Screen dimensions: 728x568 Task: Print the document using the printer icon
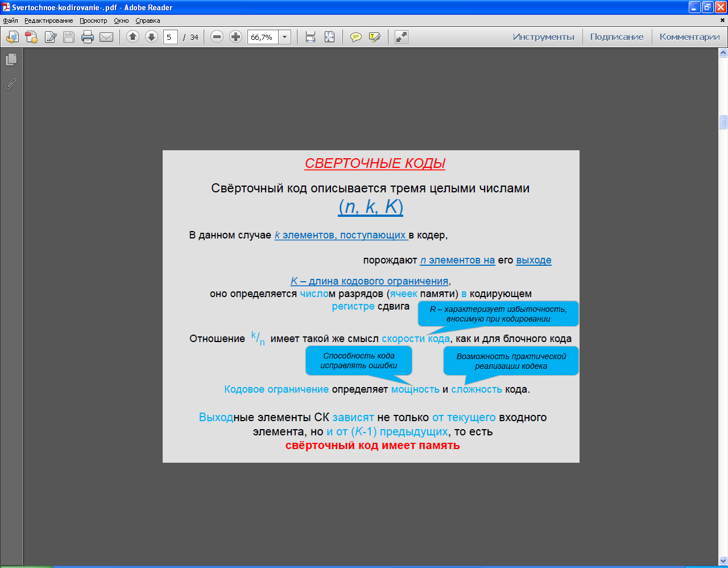[88, 37]
